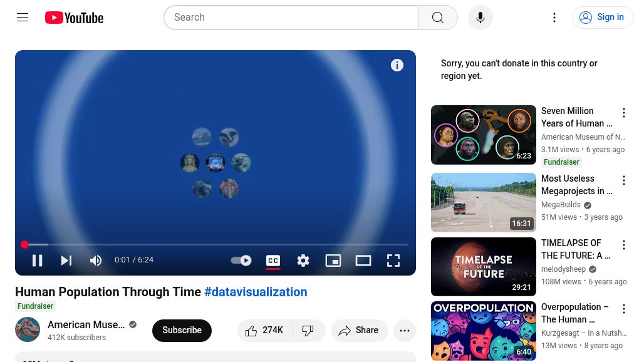Image resolution: width=644 pixels, height=362 pixels.
Task: Open Timelapse of the Future thumbnail
Action: 484,267
